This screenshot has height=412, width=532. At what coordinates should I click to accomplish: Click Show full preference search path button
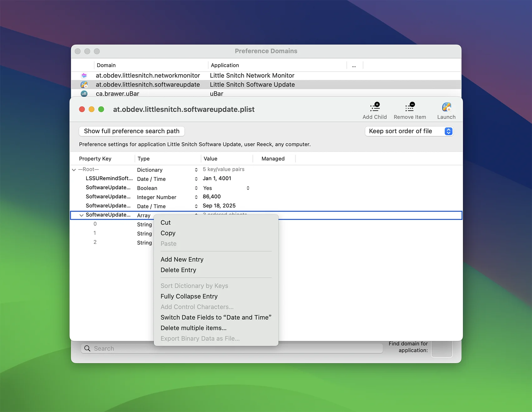point(132,131)
